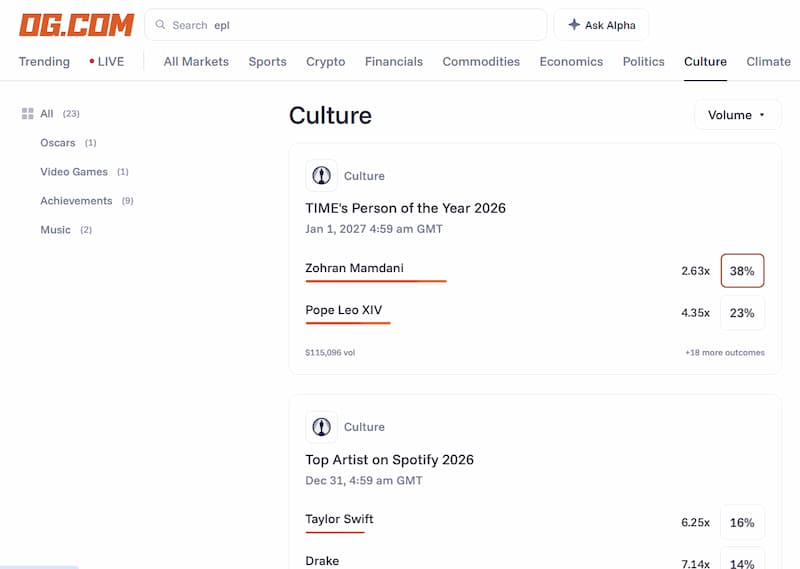The image size is (800, 569).
Task: Click the OG.COM logo
Action: click(x=77, y=25)
